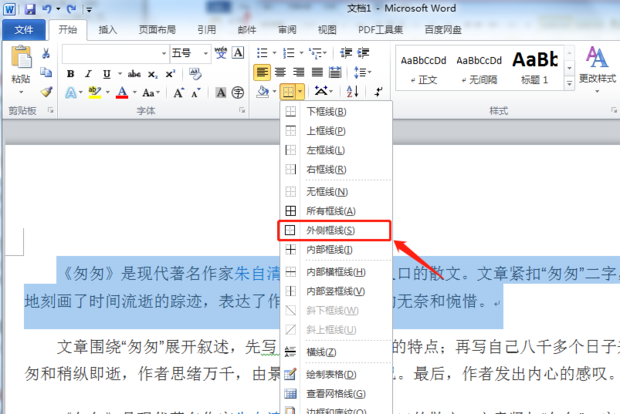Switch to the 页面布局 ribbon tab

158,30
